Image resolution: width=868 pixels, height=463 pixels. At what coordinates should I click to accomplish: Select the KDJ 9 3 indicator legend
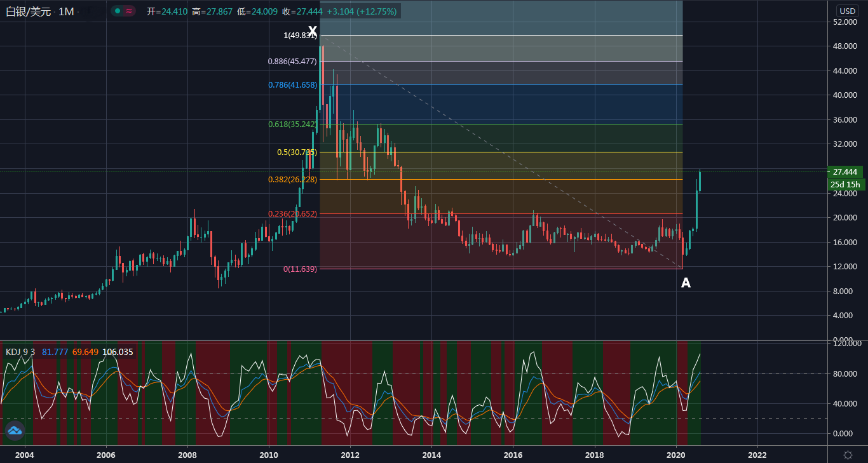pos(20,351)
